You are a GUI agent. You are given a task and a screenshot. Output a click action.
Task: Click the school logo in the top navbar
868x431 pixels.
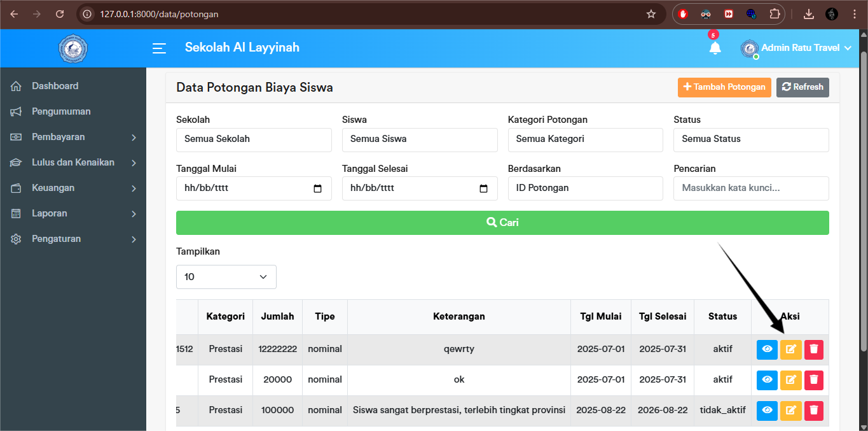click(72, 48)
